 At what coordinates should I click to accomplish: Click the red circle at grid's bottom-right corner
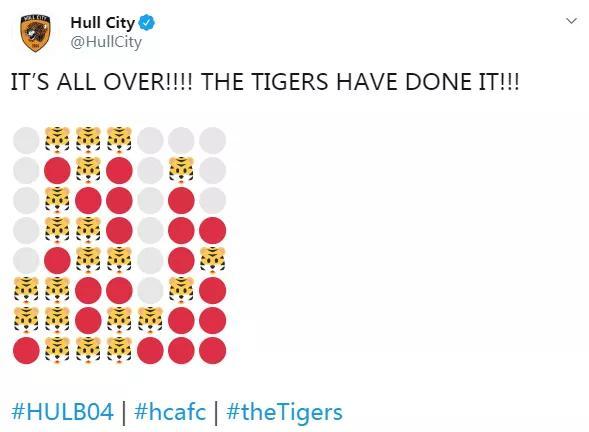[x=213, y=351]
